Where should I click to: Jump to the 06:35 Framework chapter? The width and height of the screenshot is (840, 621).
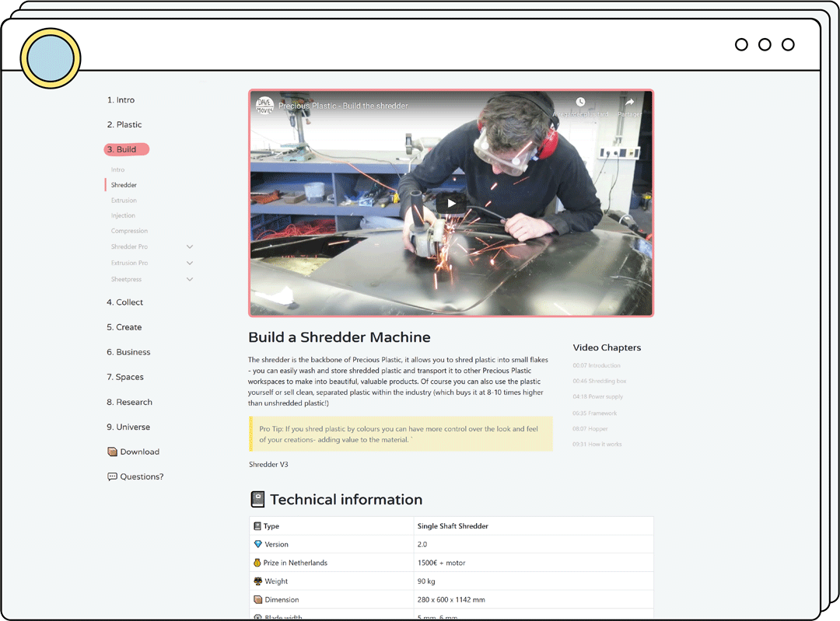[x=594, y=413]
